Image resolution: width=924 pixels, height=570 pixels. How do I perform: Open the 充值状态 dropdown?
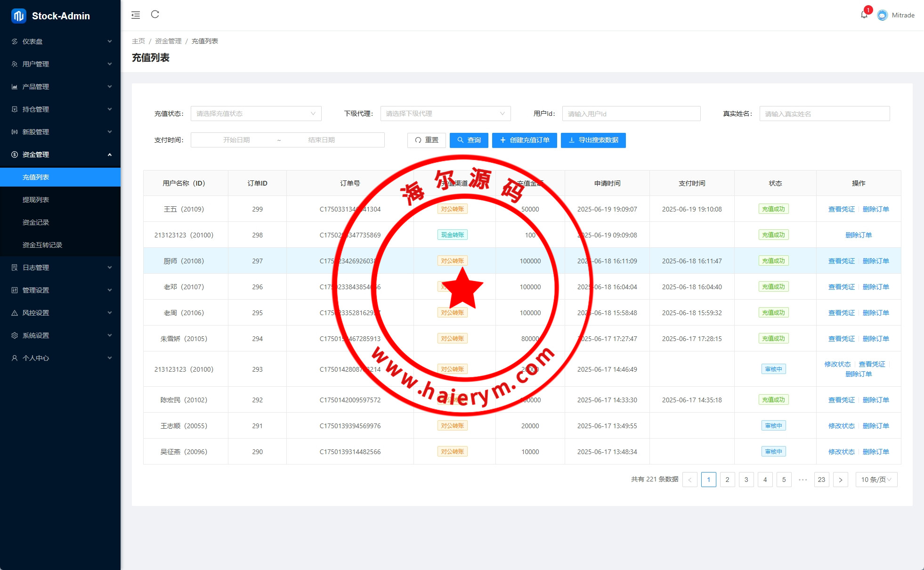(256, 114)
